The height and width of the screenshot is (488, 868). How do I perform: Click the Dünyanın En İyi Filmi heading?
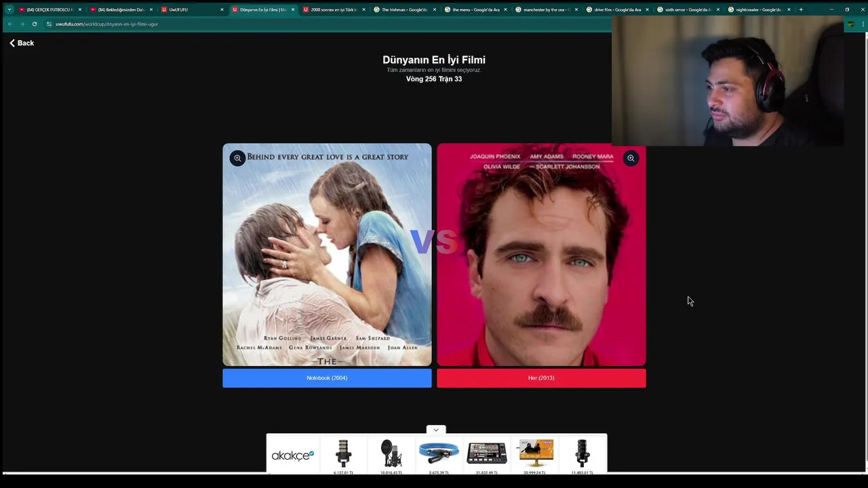point(434,60)
